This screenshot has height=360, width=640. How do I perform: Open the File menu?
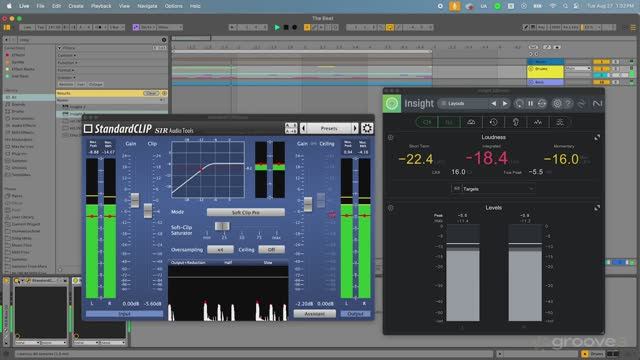point(40,6)
